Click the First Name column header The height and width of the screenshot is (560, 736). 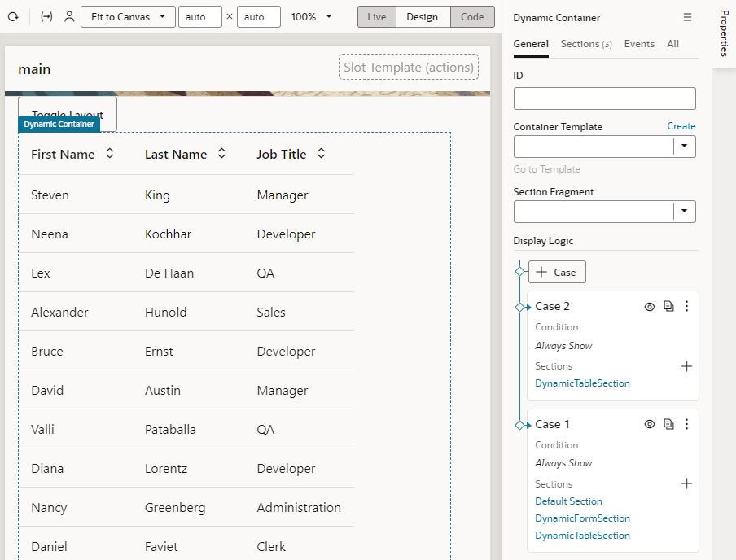[x=63, y=155]
